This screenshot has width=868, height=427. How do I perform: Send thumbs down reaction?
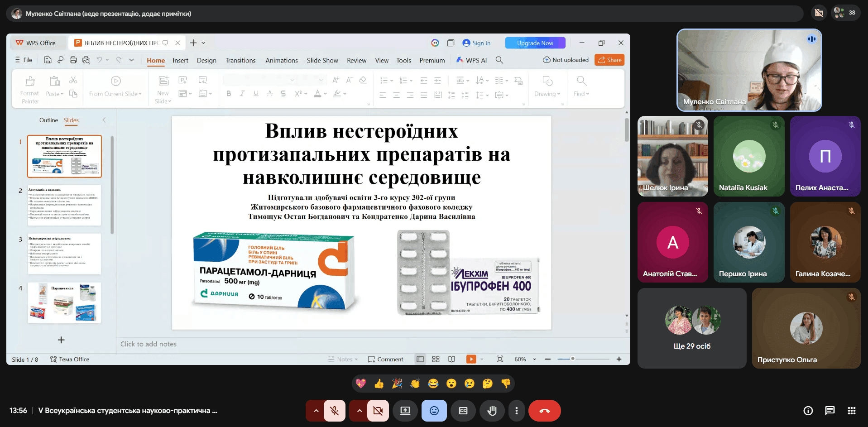tap(506, 384)
